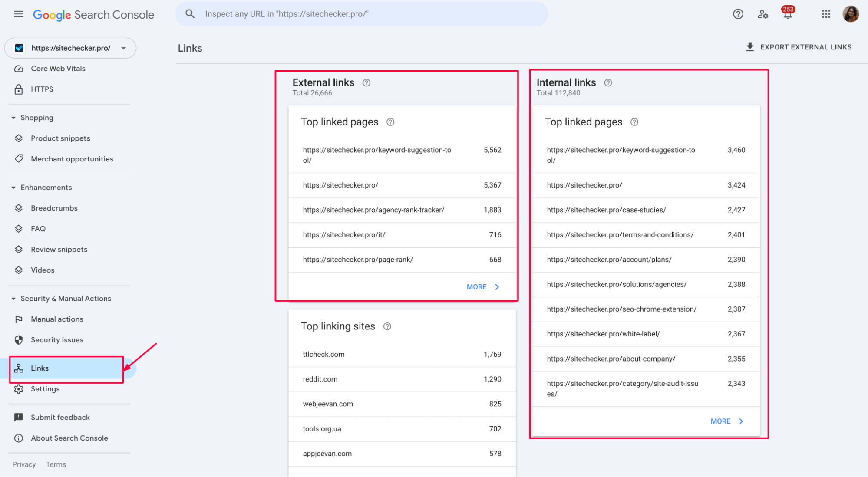Screen dimensions: 868x477
Task: Open external row page-rank with 668
Action: 402,260
